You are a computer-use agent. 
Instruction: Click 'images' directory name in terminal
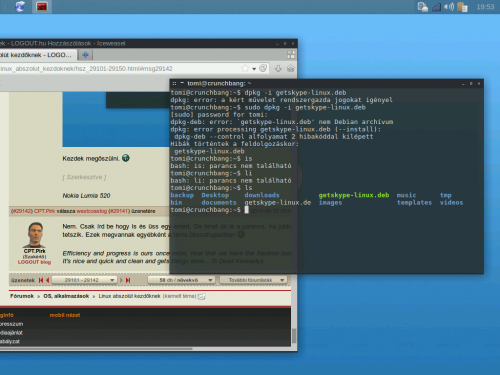click(x=330, y=202)
